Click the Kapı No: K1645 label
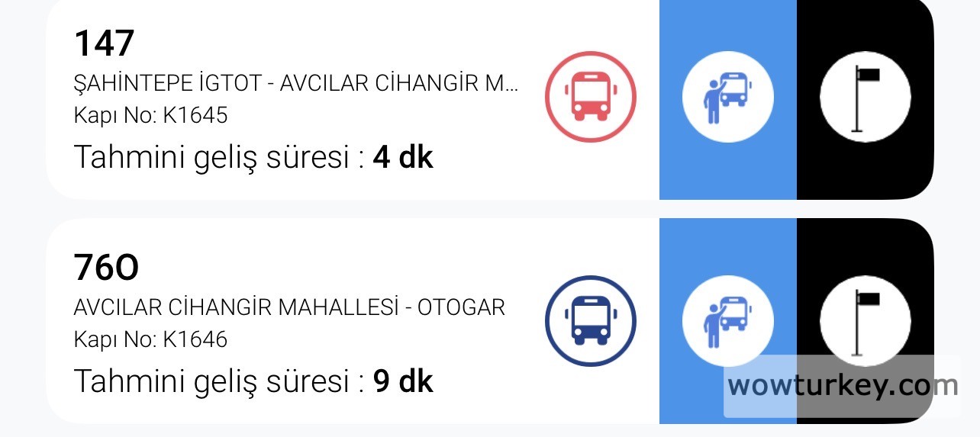This screenshot has width=980, height=437. [x=150, y=115]
